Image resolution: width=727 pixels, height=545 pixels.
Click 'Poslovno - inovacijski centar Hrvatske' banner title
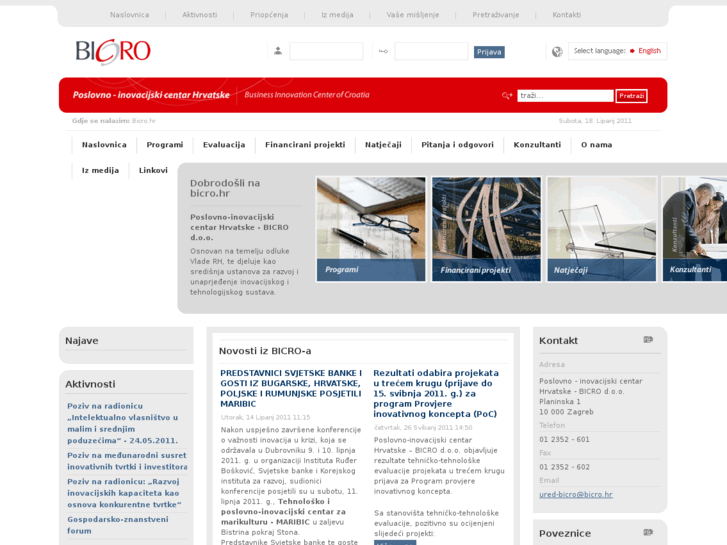click(151, 95)
